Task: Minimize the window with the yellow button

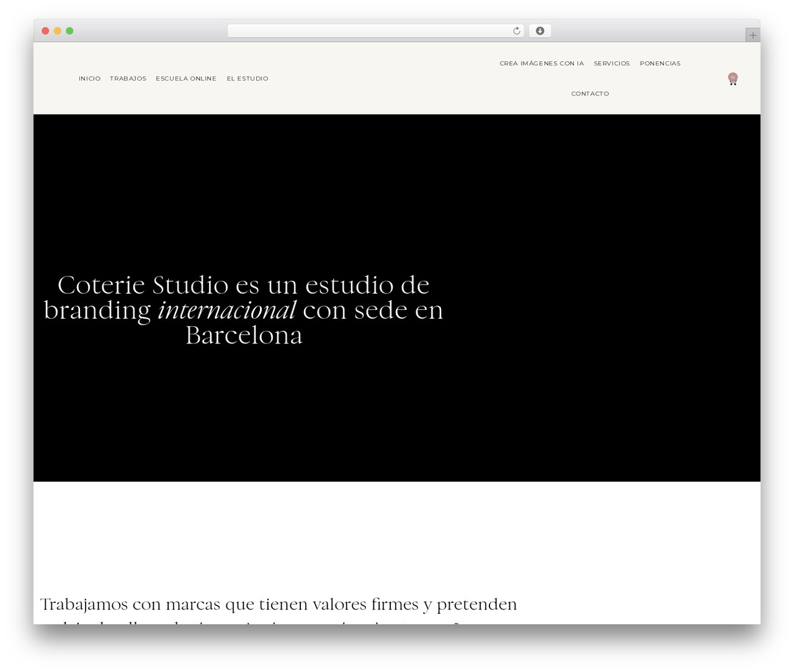Action: pyautogui.click(x=58, y=31)
